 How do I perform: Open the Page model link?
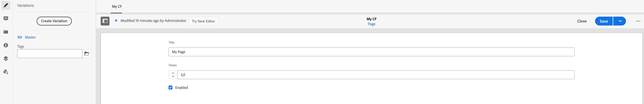pyautogui.click(x=371, y=24)
